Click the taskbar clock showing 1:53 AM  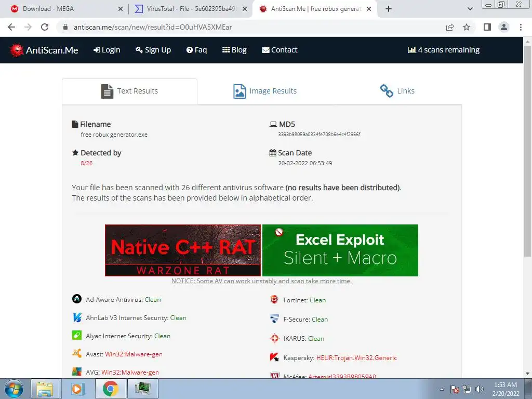click(x=506, y=389)
